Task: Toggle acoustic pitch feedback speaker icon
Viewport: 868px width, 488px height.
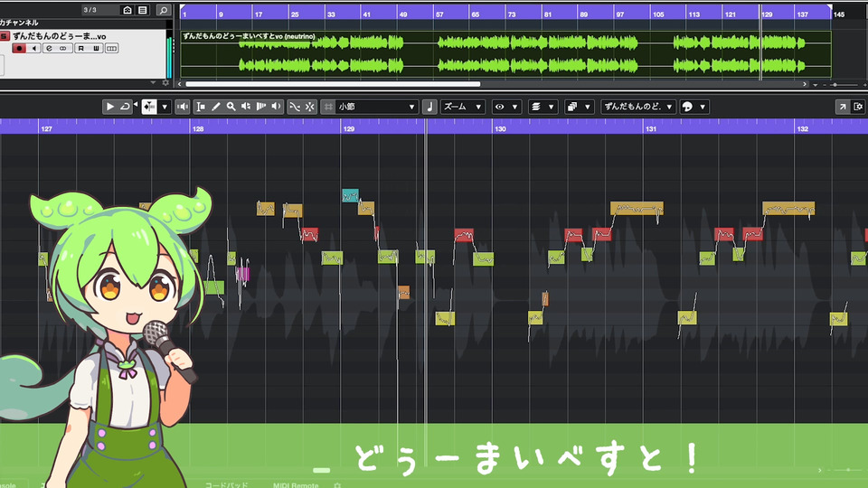Action: point(183,107)
